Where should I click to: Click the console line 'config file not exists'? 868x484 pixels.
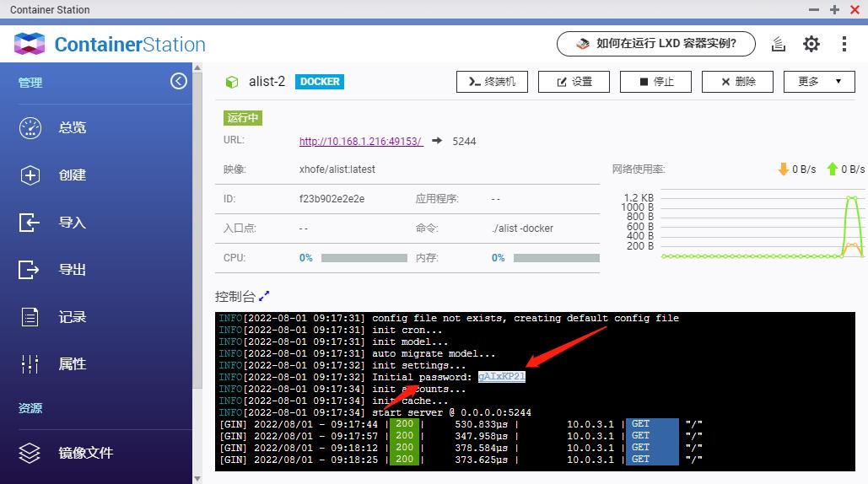(449, 318)
